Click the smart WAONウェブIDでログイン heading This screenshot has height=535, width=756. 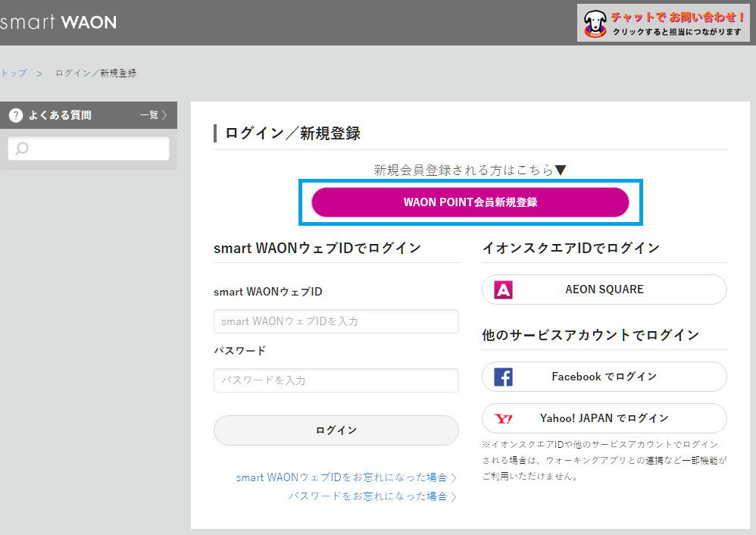(x=317, y=248)
